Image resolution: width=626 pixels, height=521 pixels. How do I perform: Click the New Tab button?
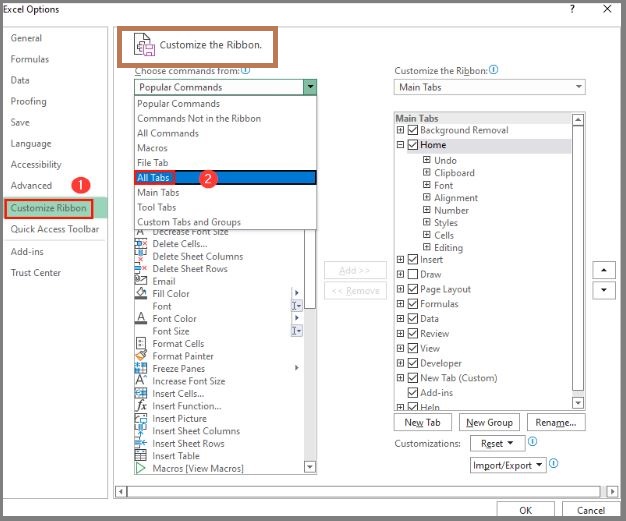[x=422, y=422]
